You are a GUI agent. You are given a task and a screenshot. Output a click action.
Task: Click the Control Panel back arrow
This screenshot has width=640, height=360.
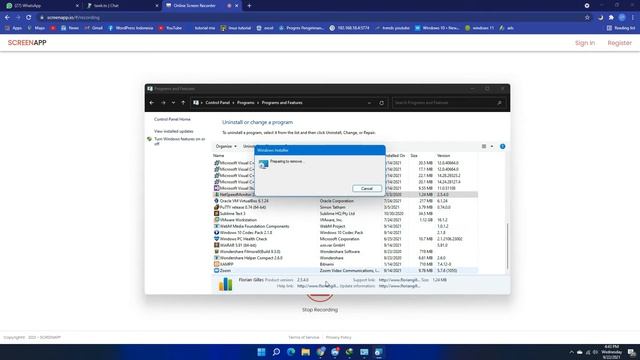point(152,103)
